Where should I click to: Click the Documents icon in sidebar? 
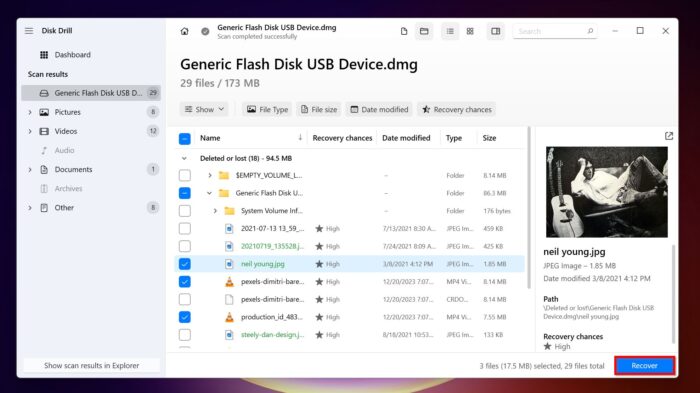click(44, 170)
